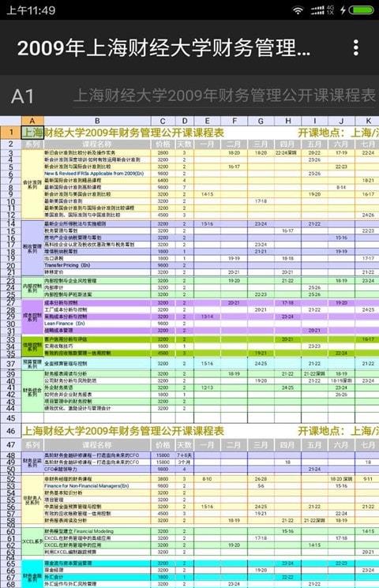The height and width of the screenshot is (588, 379).
Task: Tap the 一月 header cell in row 2
Action: click(207, 144)
